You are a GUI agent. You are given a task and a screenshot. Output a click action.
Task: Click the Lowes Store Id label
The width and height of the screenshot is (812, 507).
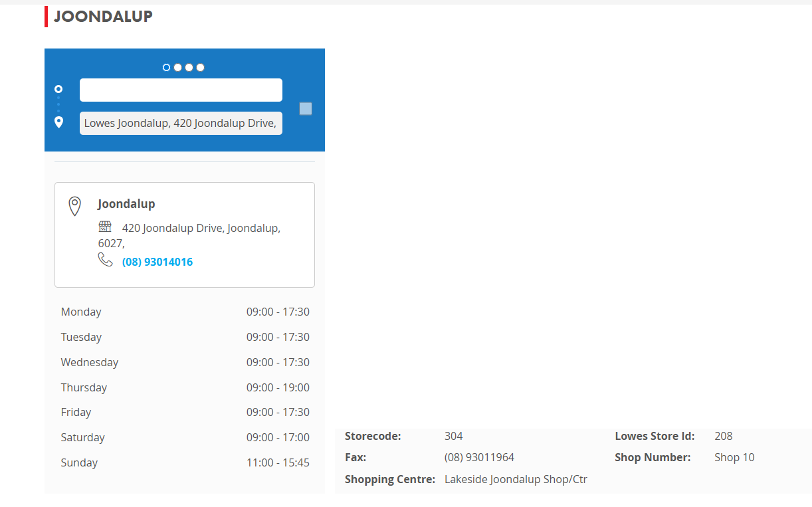pos(655,436)
